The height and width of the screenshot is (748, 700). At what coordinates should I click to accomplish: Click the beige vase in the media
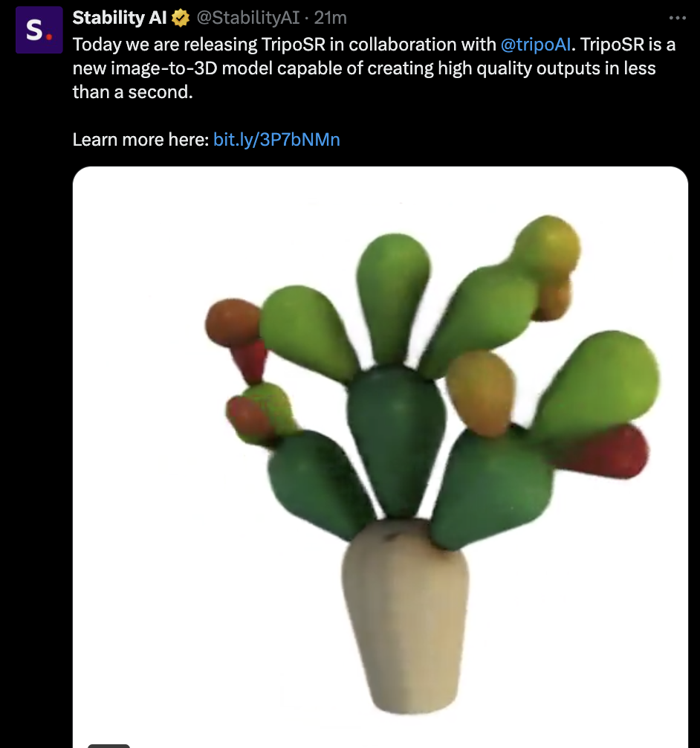(x=405, y=616)
